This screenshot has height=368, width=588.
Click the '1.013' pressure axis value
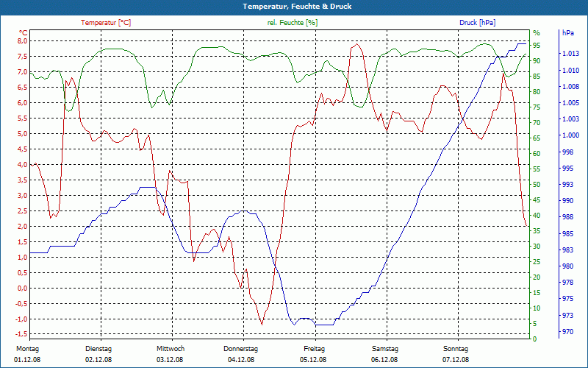pos(570,54)
